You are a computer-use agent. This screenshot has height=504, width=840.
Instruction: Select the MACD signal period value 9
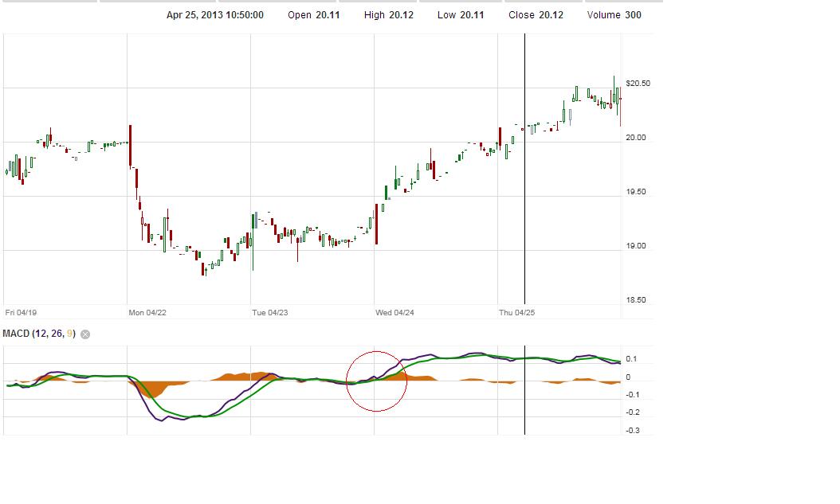(69, 334)
